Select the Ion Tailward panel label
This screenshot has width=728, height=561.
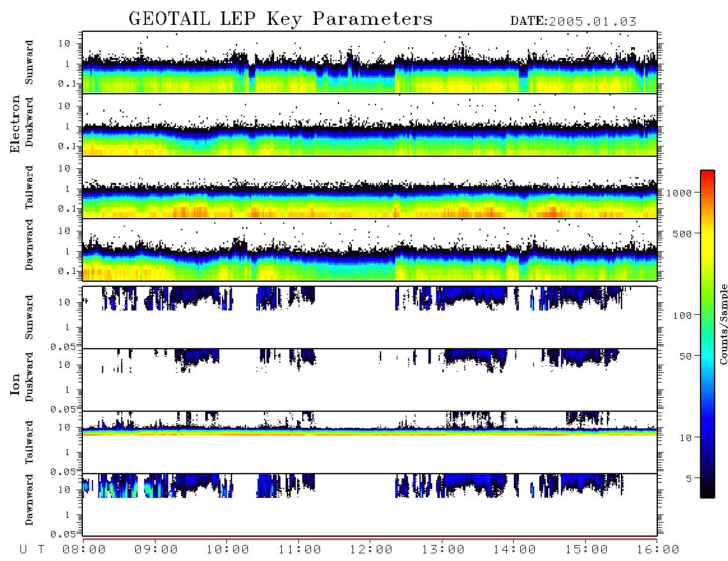29,442
